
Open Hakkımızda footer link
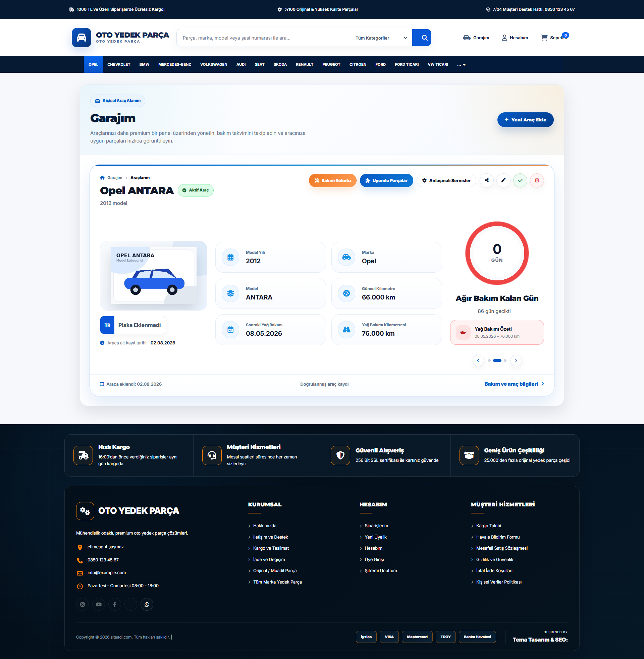[265, 526]
